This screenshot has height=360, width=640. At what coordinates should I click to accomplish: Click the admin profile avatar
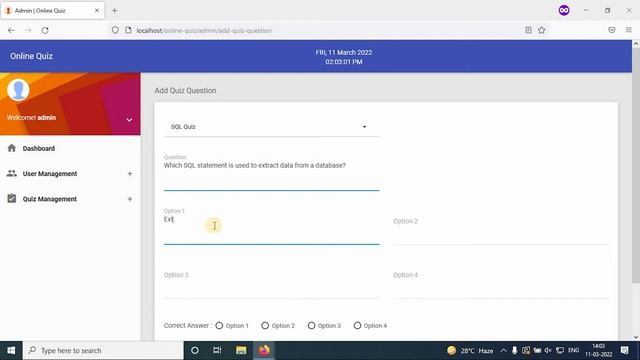point(18,90)
